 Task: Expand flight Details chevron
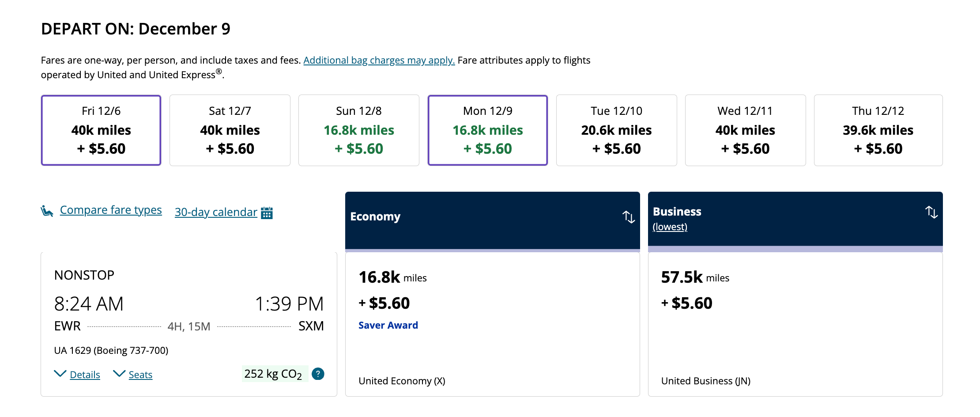click(x=60, y=374)
